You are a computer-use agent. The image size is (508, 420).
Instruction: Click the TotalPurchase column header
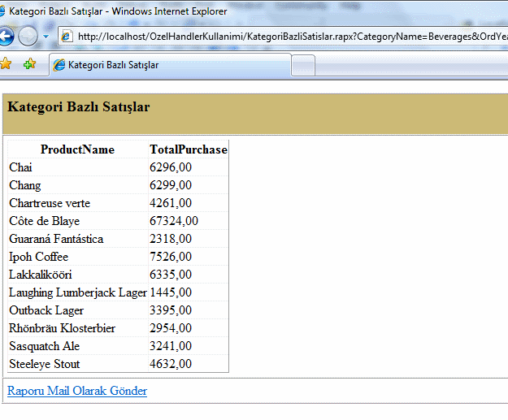(x=189, y=149)
